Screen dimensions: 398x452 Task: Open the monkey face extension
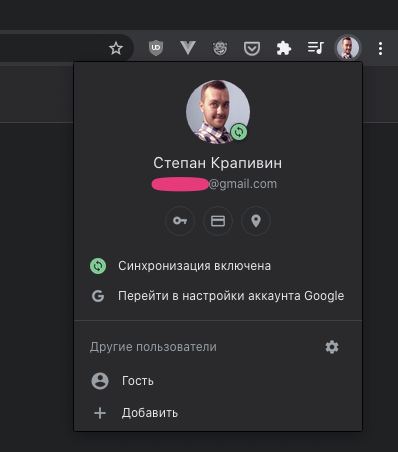tap(220, 48)
